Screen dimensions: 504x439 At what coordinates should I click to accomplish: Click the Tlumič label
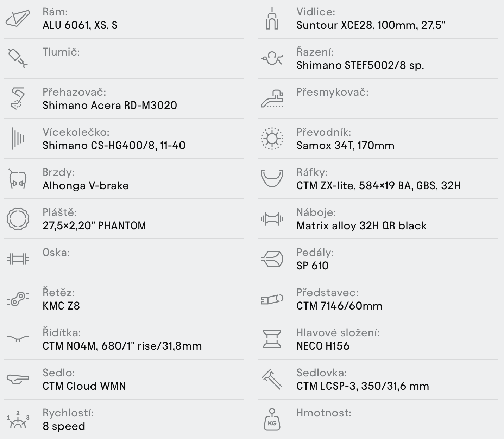[x=61, y=52]
